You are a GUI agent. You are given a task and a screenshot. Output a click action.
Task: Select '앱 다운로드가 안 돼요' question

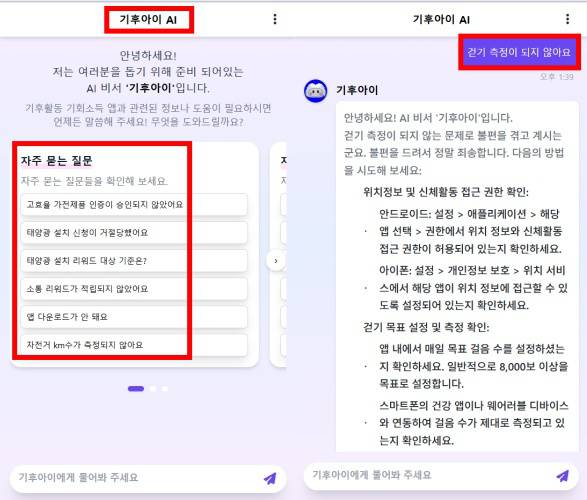(x=134, y=317)
